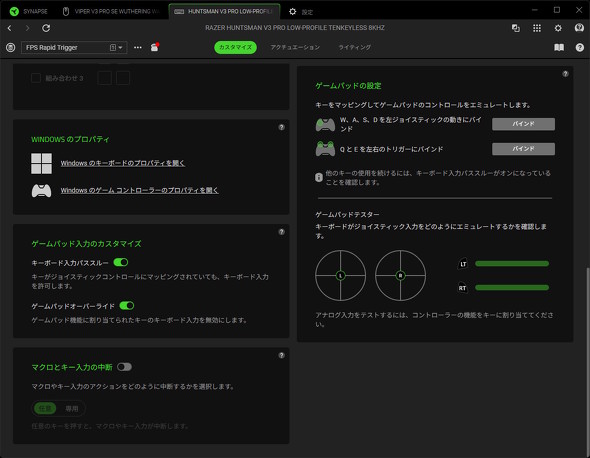
Task: Click the RT trigger level bar
Action: (512, 288)
